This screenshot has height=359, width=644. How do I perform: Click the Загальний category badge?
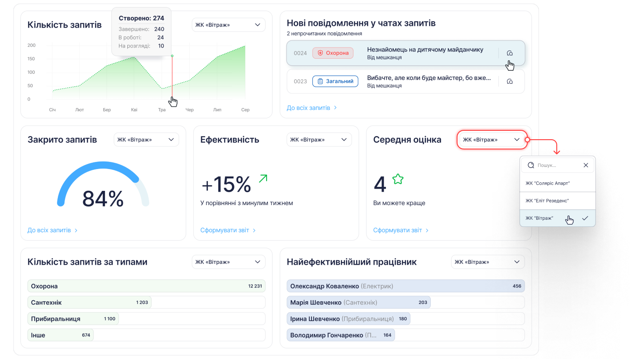(335, 81)
